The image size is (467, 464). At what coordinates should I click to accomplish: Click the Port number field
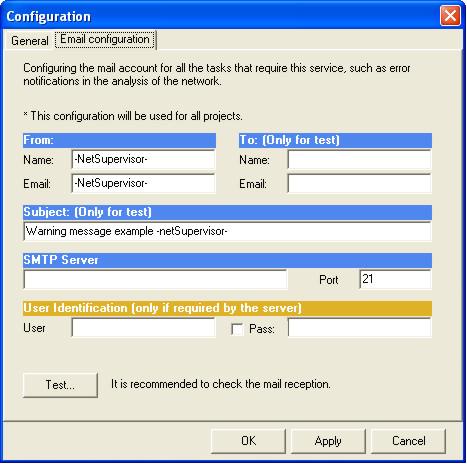point(395,279)
